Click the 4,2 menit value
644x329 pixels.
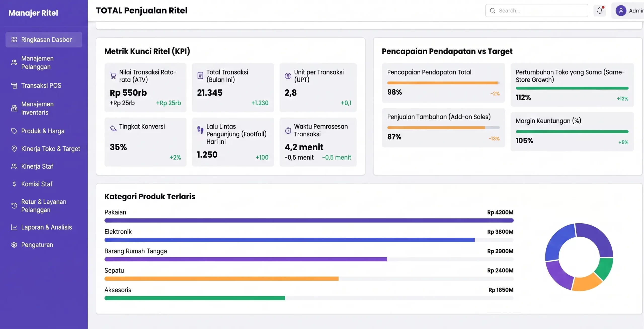click(304, 147)
